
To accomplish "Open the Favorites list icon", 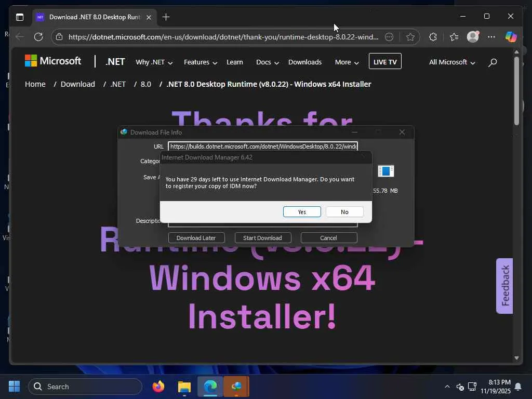I will [454, 37].
